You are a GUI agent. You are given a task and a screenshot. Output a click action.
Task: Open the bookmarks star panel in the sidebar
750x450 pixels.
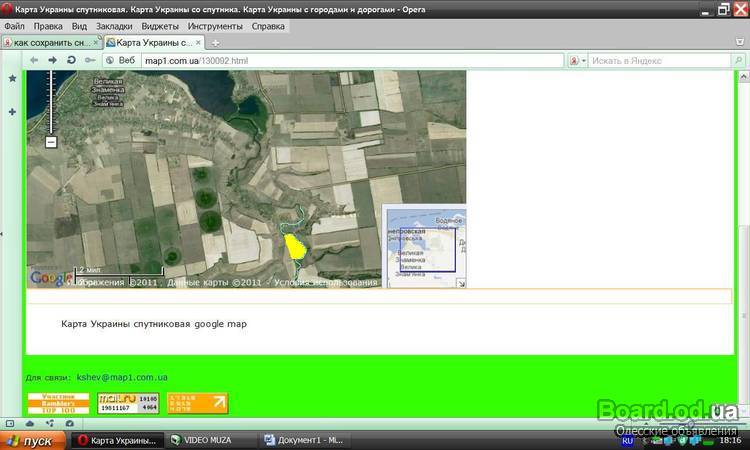point(12,78)
